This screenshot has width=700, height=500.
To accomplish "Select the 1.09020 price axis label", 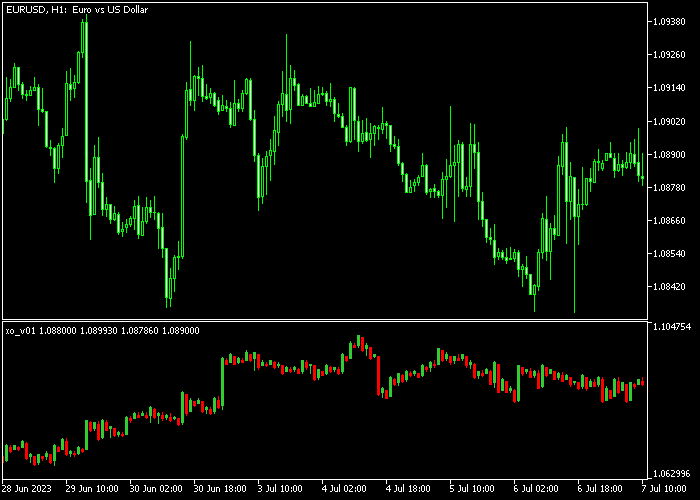I will pos(669,121).
